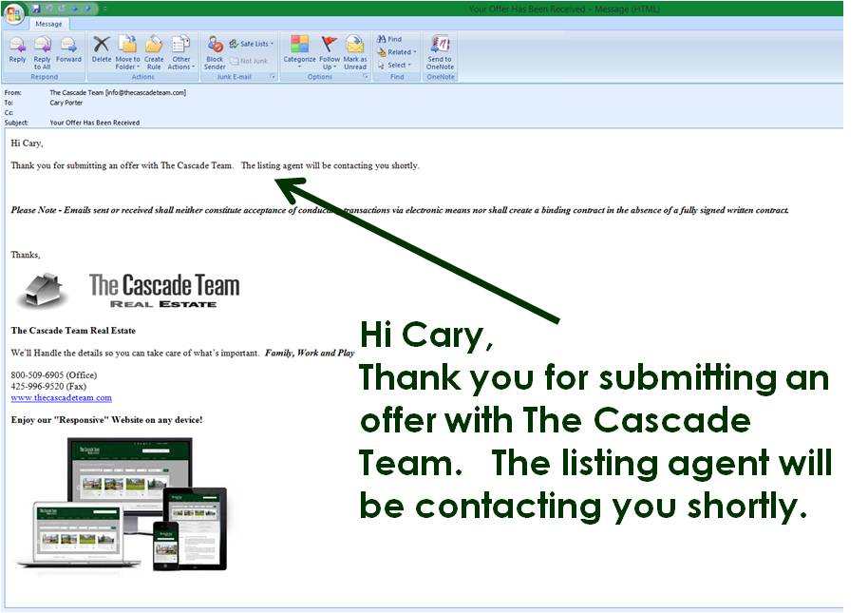Click the Reply icon
This screenshot has width=868, height=613.
[17, 50]
